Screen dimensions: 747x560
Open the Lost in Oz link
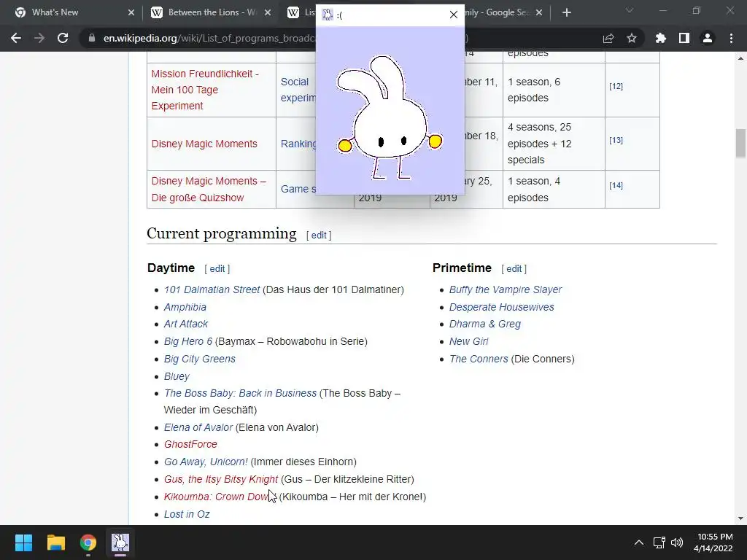click(187, 514)
